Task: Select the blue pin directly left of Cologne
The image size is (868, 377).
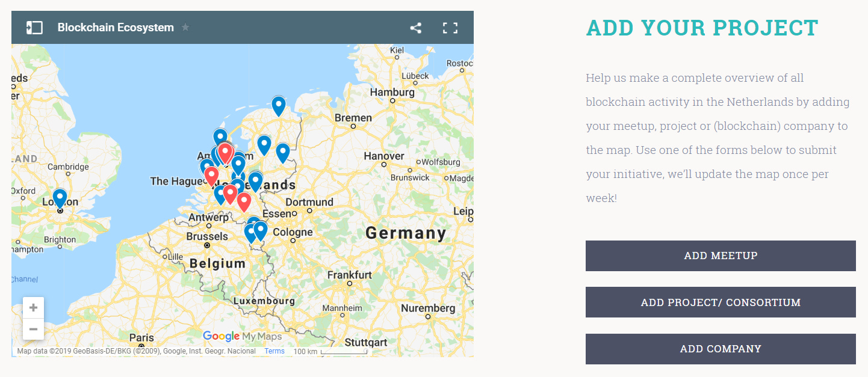Action: tap(260, 230)
